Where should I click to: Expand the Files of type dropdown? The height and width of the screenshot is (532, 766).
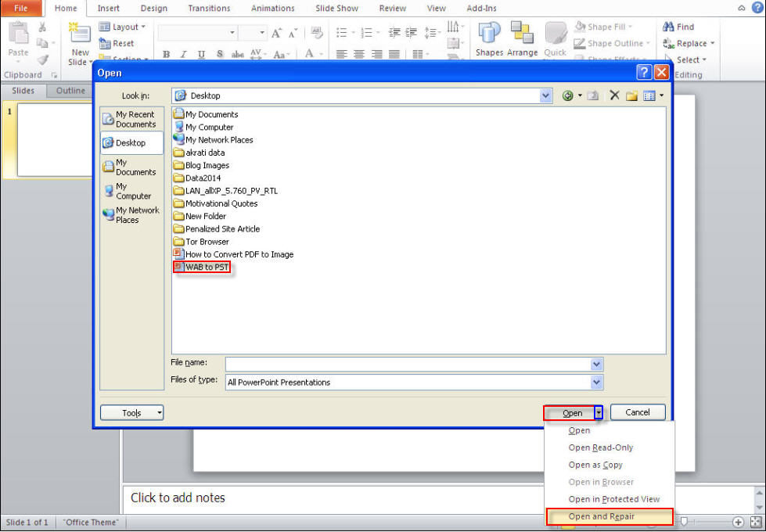[x=596, y=383]
